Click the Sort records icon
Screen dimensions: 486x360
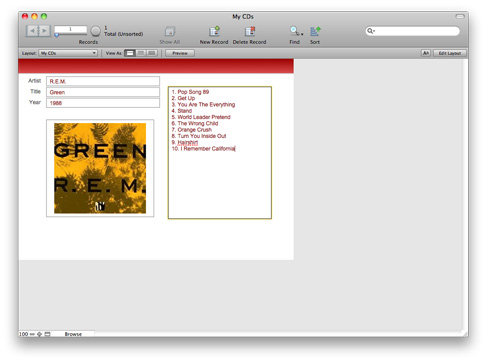[315, 31]
